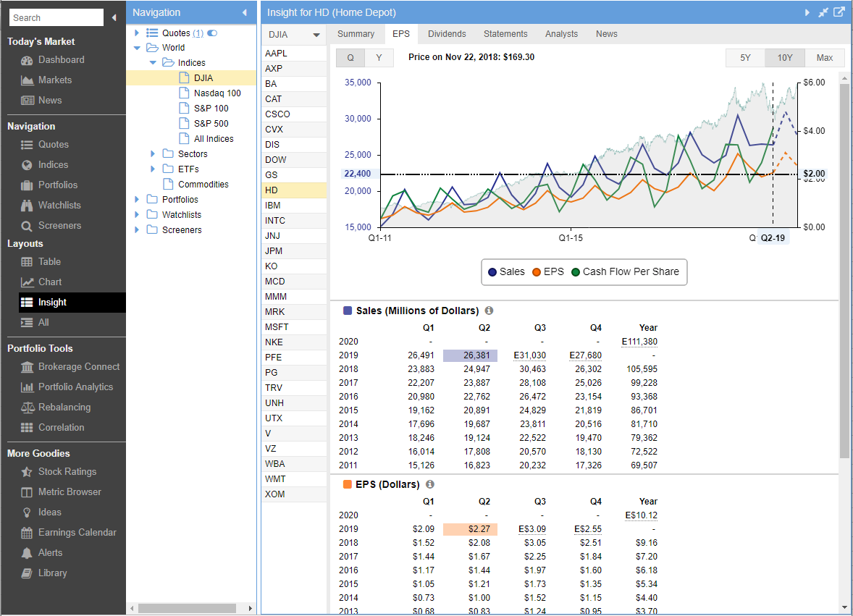
Task: Switch to the Dividends tab
Action: (447, 34)
